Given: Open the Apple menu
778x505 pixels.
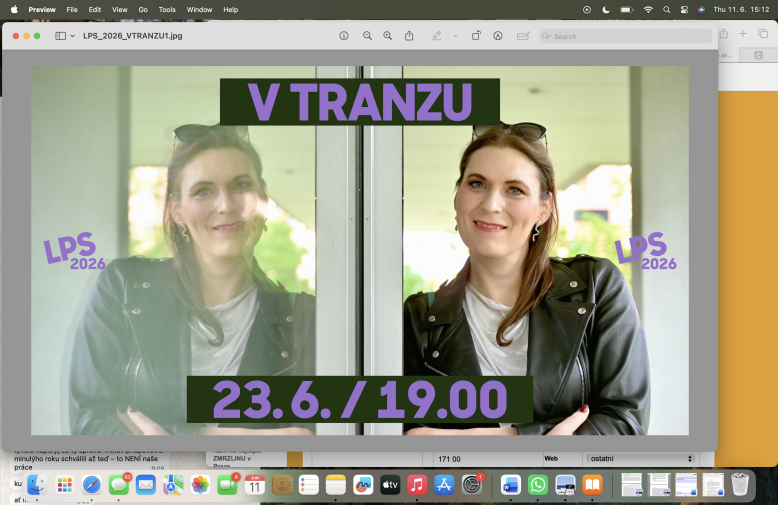Looking at the screenshot, I should click(14, 9).
